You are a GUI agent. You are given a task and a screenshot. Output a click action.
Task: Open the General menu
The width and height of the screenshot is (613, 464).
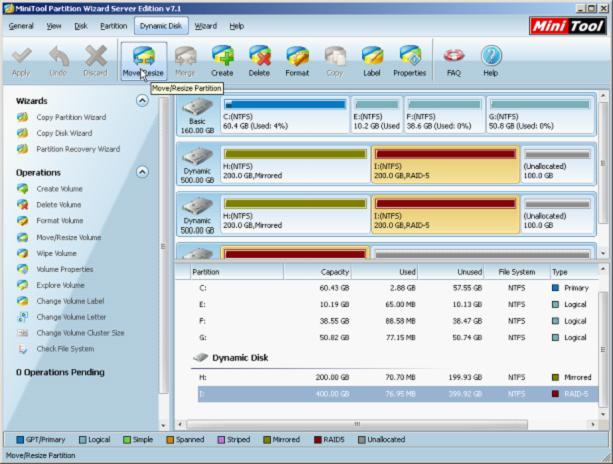tap(21, 26)
